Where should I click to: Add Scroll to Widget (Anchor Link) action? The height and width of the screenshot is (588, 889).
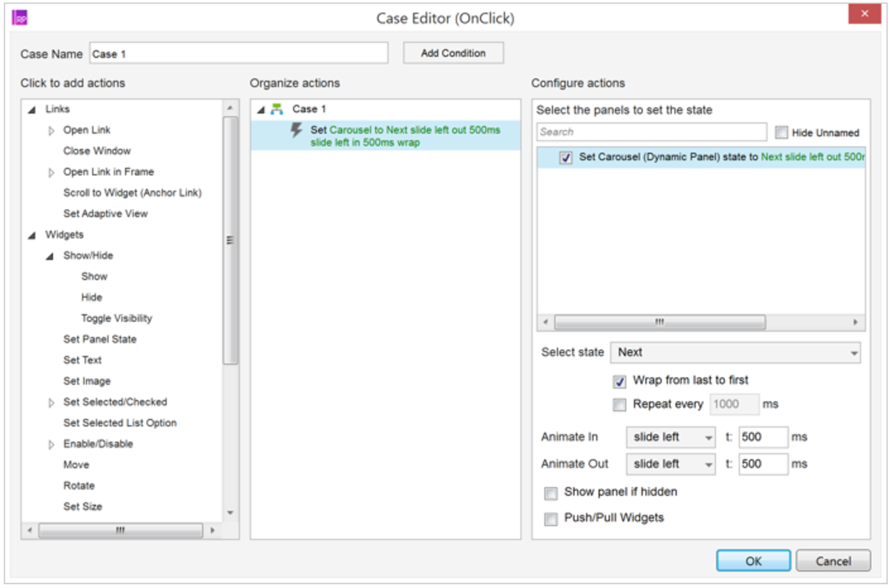(132, 193)
